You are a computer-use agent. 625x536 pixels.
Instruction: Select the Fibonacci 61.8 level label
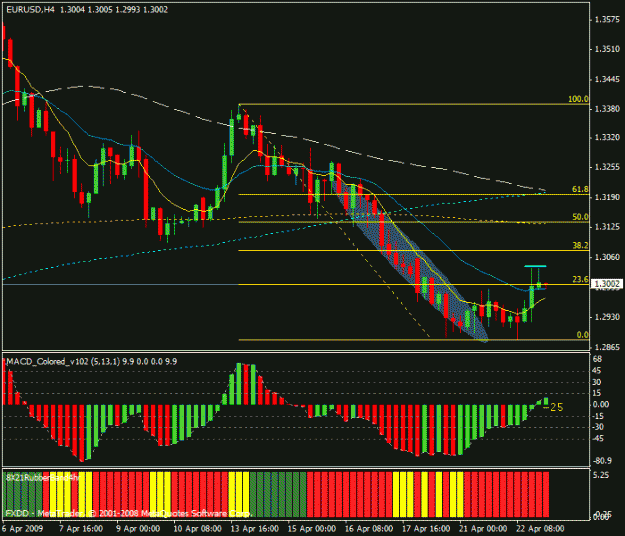[x=580, y=189]
